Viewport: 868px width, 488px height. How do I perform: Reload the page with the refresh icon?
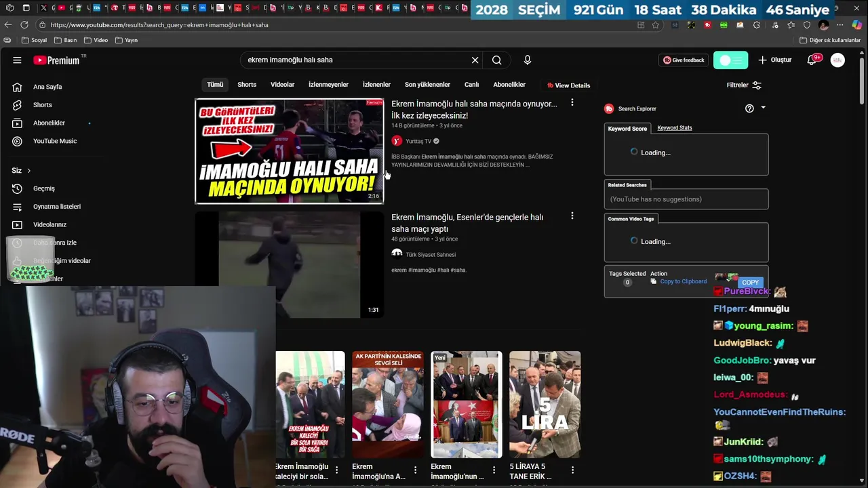(x=24, y=25)
